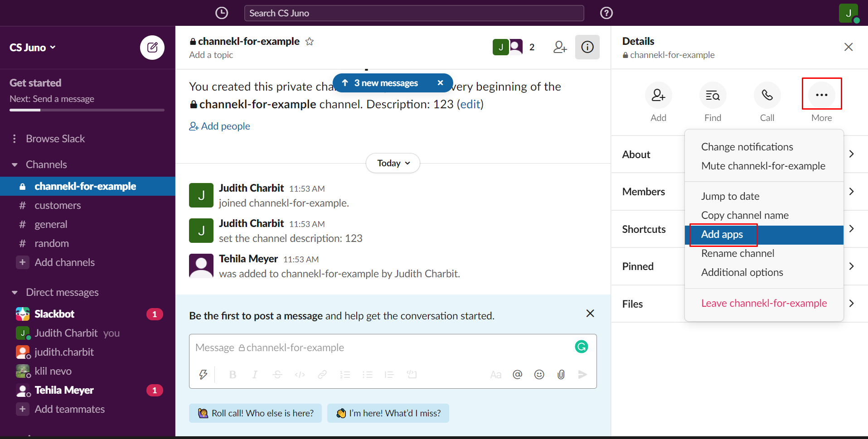
Task: Toggle bold formatting
Action: pos(233,375)
